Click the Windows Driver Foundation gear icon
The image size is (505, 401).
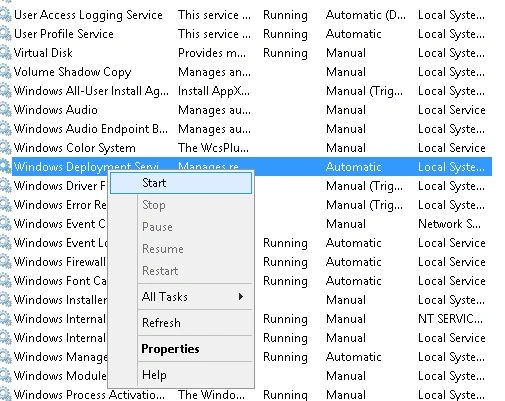[5, 186]
